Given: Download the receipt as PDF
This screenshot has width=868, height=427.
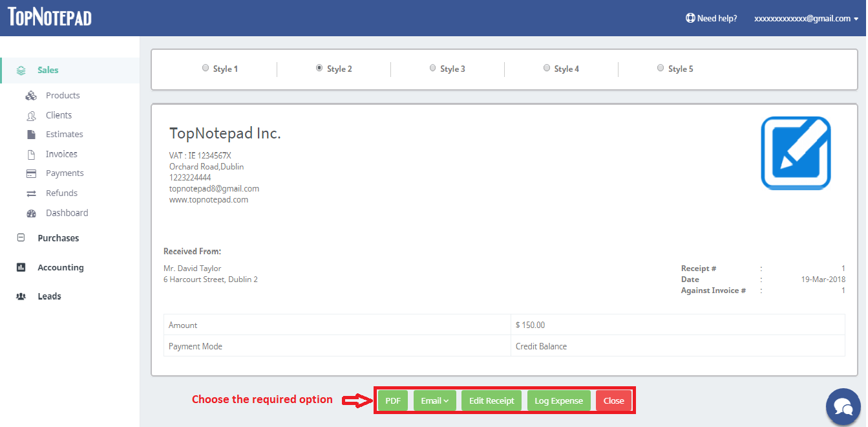Looking at the screenshot, I should point(393,400).
